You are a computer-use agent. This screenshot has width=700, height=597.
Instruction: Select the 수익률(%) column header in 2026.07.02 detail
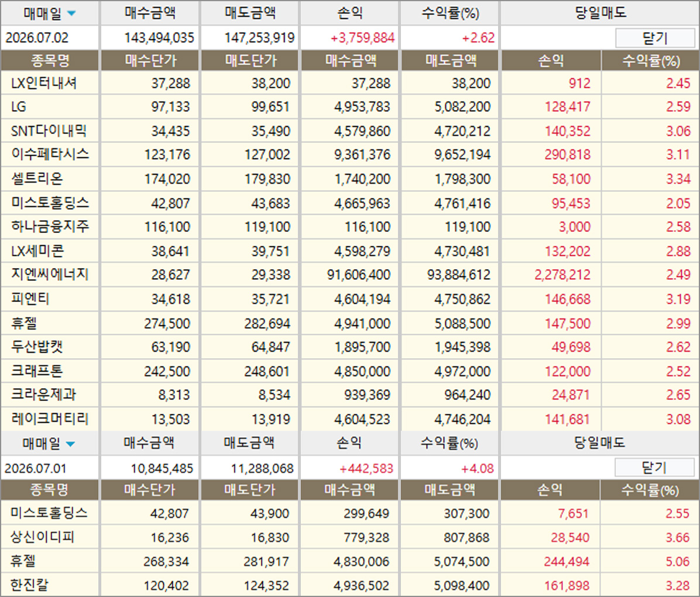pyautogui.click(x=651, y=60)
